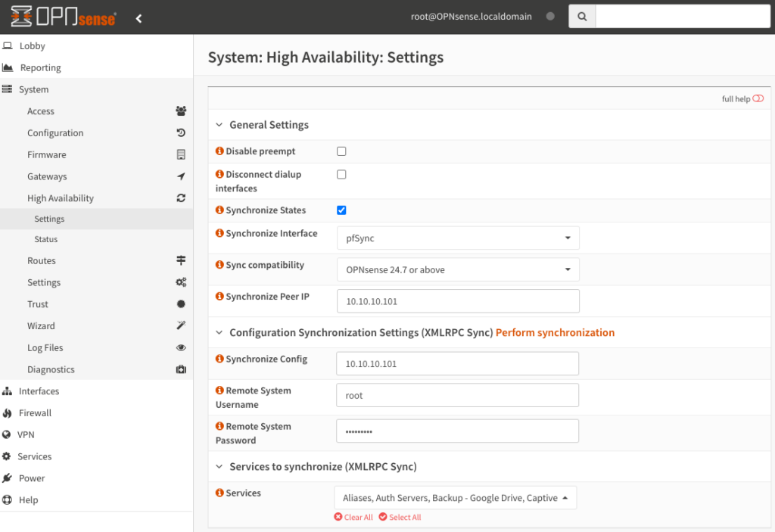Click info icon next to Disconnect dialup interfaces
Screen dimensions: 775x532
click(219, 174)
